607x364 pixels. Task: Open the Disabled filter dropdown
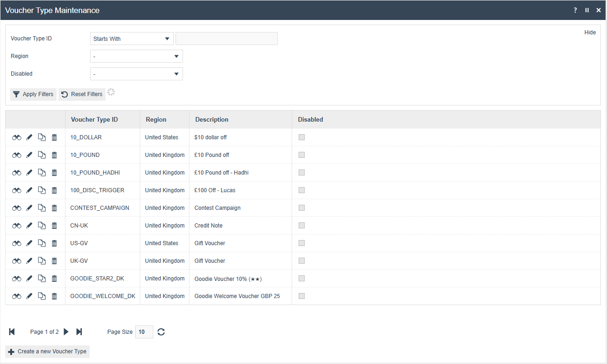tap(137, 74)
